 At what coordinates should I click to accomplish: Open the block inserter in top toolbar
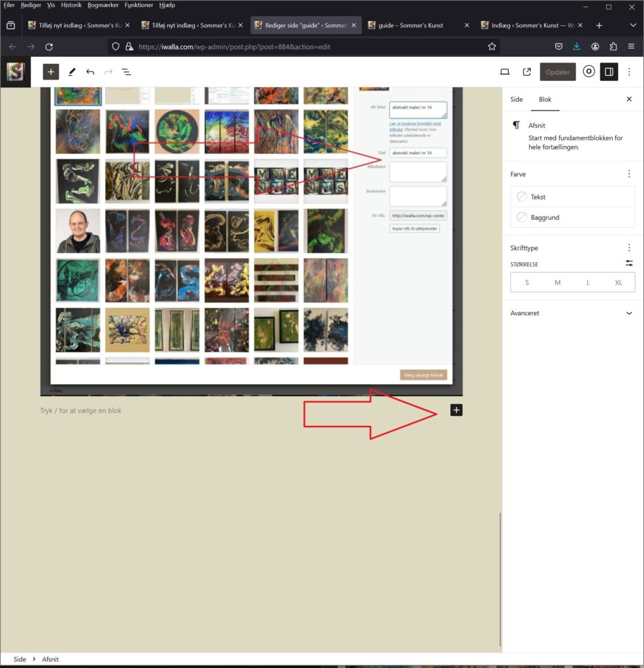[51, 72]
